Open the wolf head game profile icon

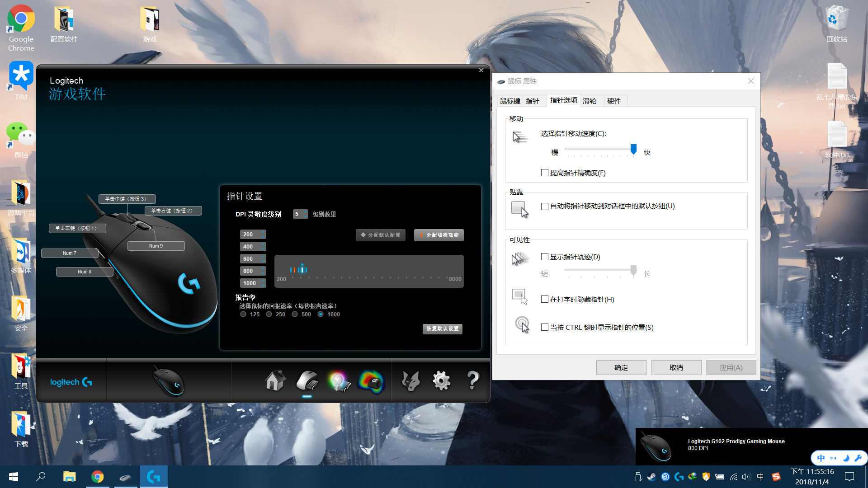410,381
